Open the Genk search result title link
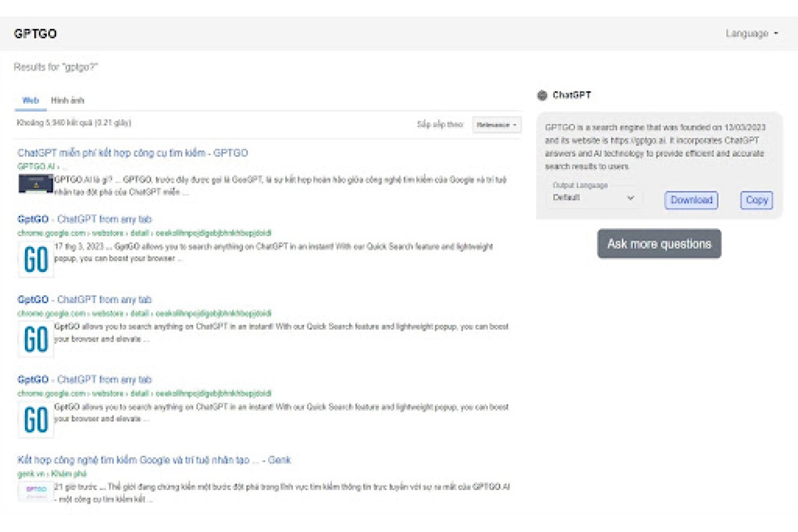Screen dimensions: 798x532 (x=154, y=460)
